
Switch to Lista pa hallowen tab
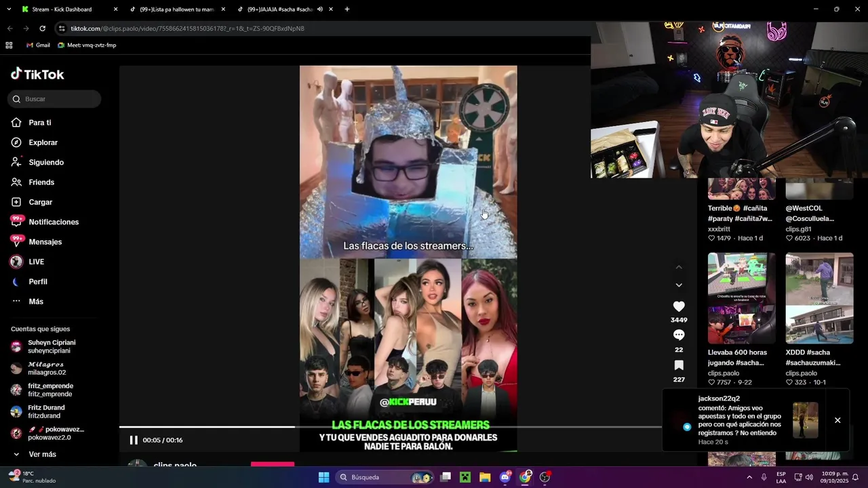click(176, 9)
